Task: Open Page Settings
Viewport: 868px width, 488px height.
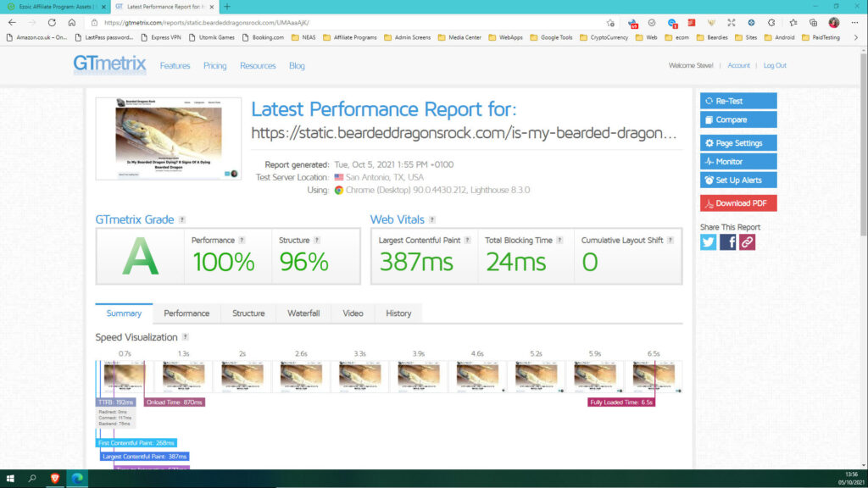Action: pyautogui.click(x=738, y=142)
